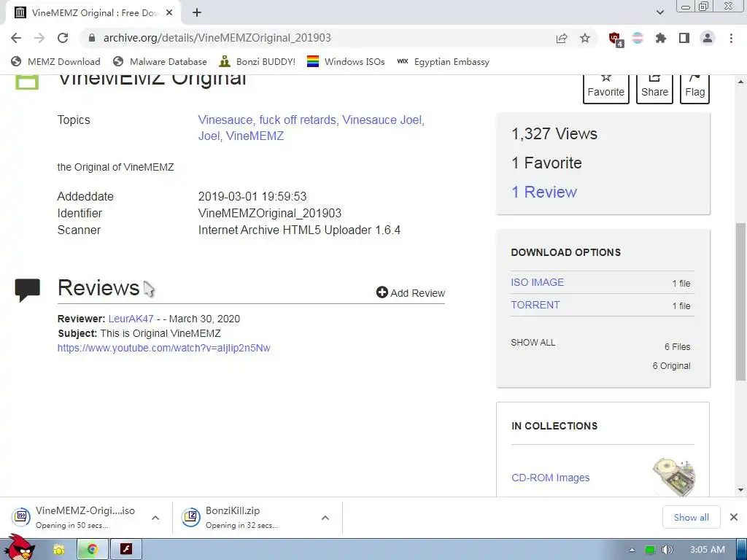Click the browser forward arrow
This screenshot has width=747, height=560.
pos(39,38)
